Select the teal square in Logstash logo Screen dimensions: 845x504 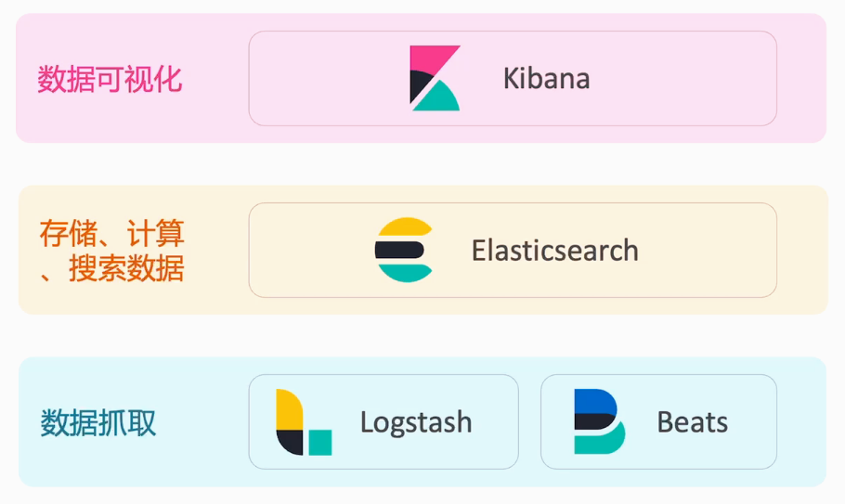point(319,442)
